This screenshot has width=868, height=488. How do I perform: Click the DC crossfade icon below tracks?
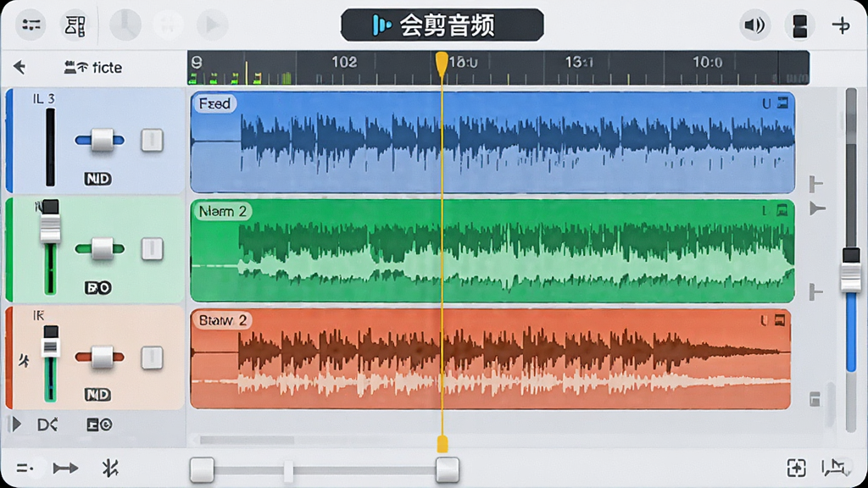coord(47,424)
